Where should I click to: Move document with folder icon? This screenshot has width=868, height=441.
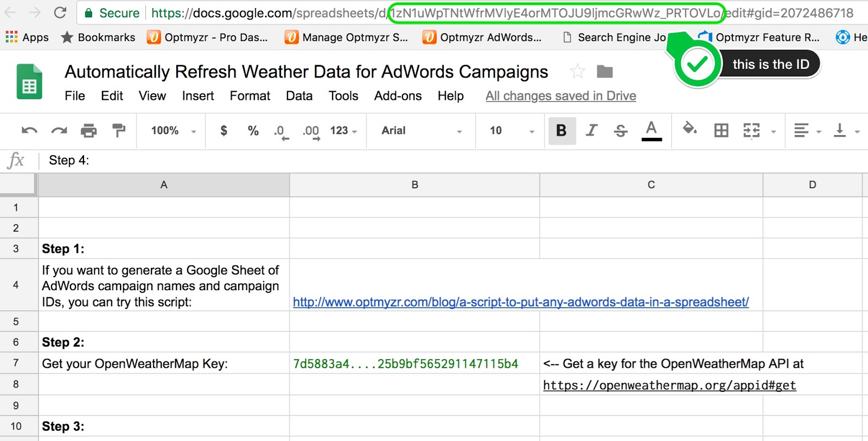[x=604, y=71]
